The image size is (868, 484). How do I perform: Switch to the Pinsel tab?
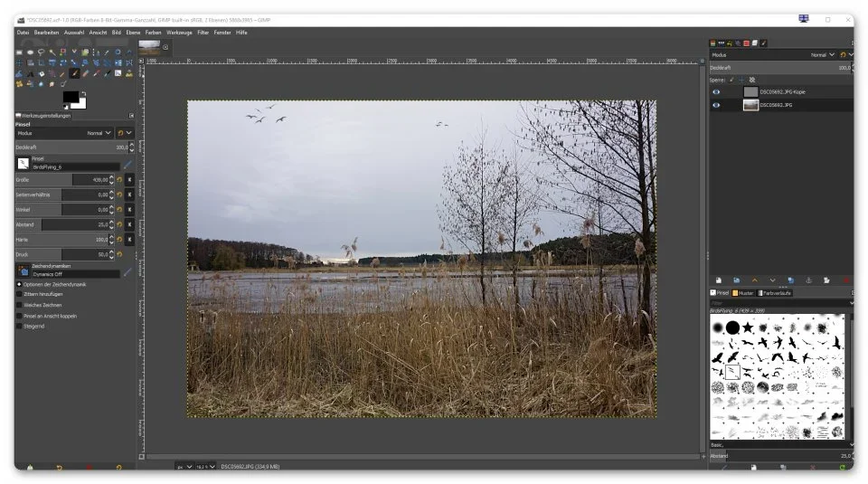pos(720,293)
